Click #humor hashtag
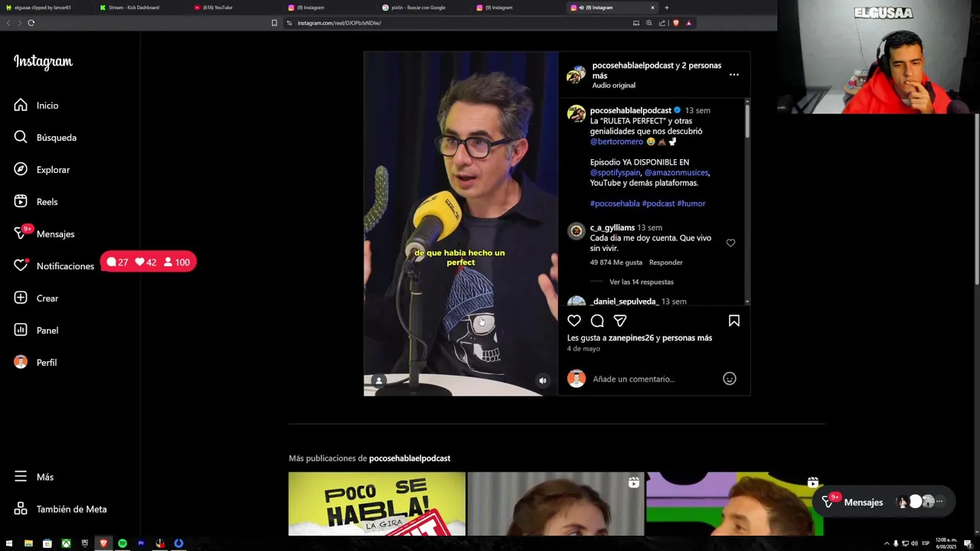This screenshot has height=551, width=980. point(691,204)
